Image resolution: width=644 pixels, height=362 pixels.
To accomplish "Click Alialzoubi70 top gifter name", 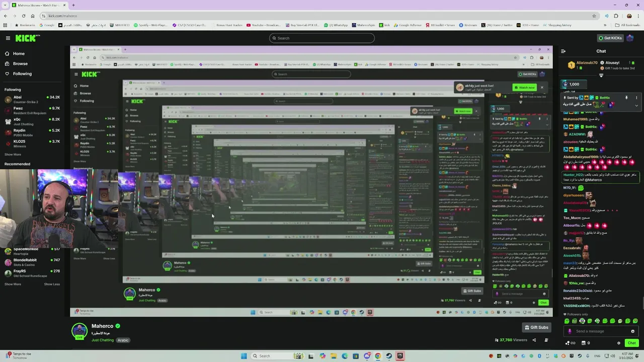I will [x=587, y=63].
